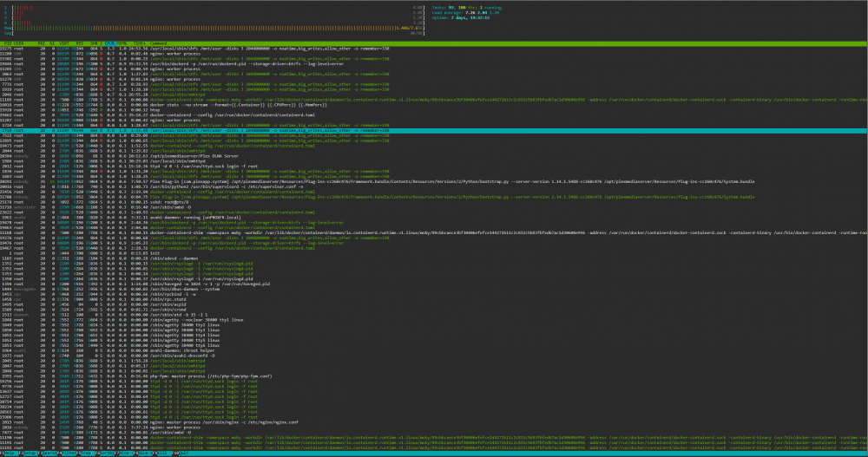The height and width of the screenshot is (457, 868).
Task: Click the Tasks count text in header
Action: (467, 8)
